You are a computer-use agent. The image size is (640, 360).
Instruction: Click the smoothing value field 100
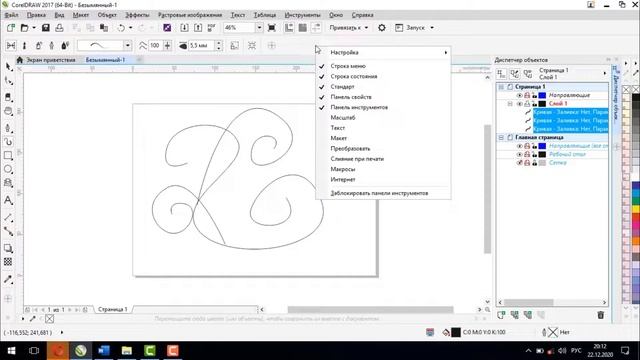click(x=155, y=45)
